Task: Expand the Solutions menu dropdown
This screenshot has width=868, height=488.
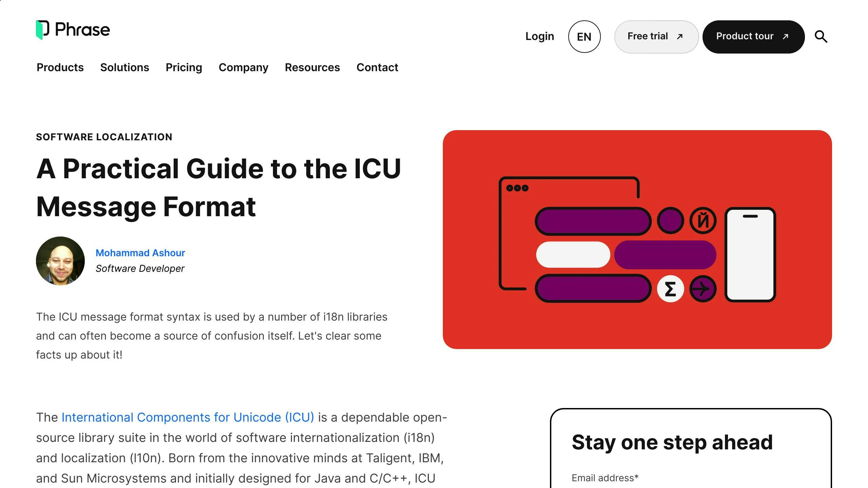Action: 124,67
